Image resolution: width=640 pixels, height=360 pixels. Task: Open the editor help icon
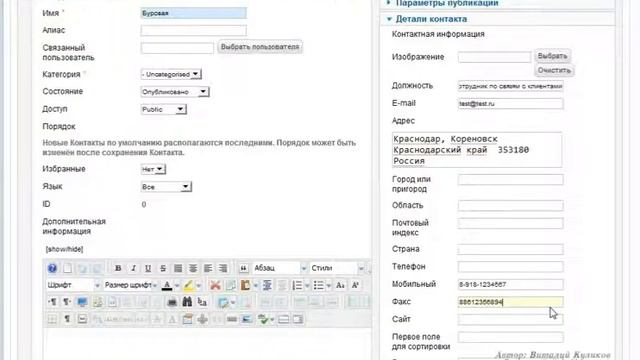(x=52, y=268)
